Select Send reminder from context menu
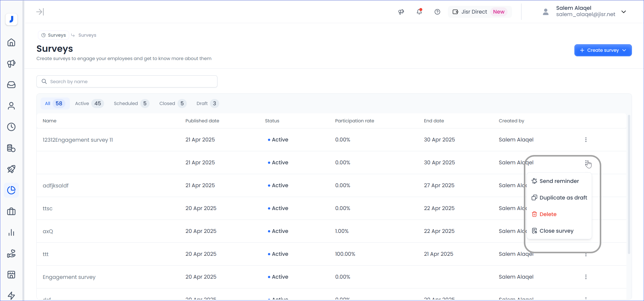The image size is (644, 301). coord(559,181)
